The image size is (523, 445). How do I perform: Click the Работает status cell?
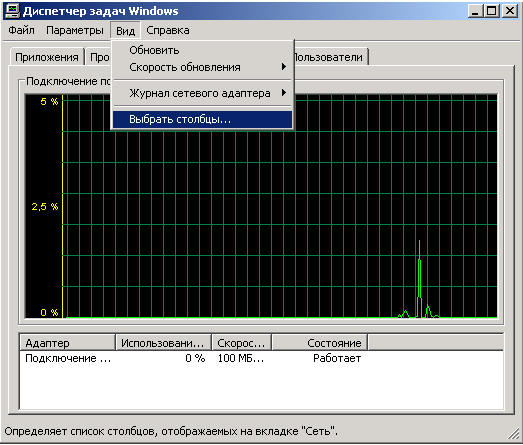[337, 358]
